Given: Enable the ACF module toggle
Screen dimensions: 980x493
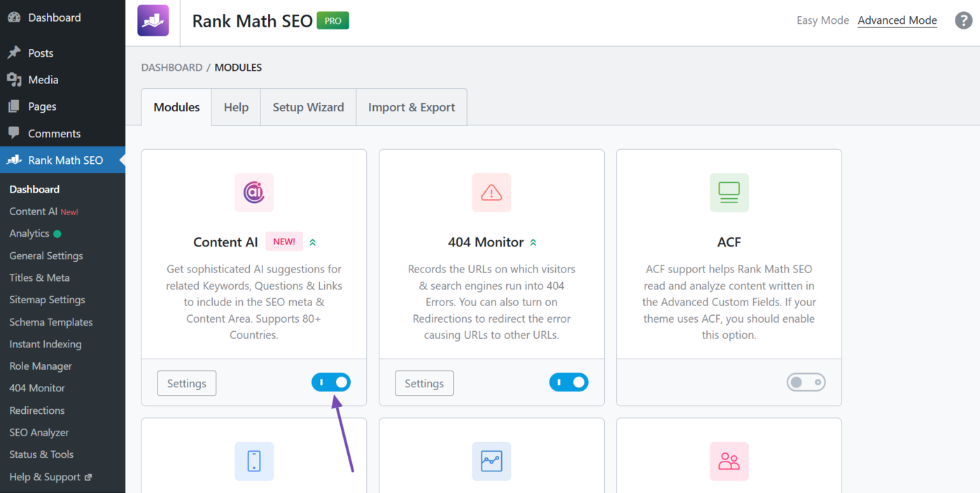Looking at the screenshot, I should coord(806,382).
